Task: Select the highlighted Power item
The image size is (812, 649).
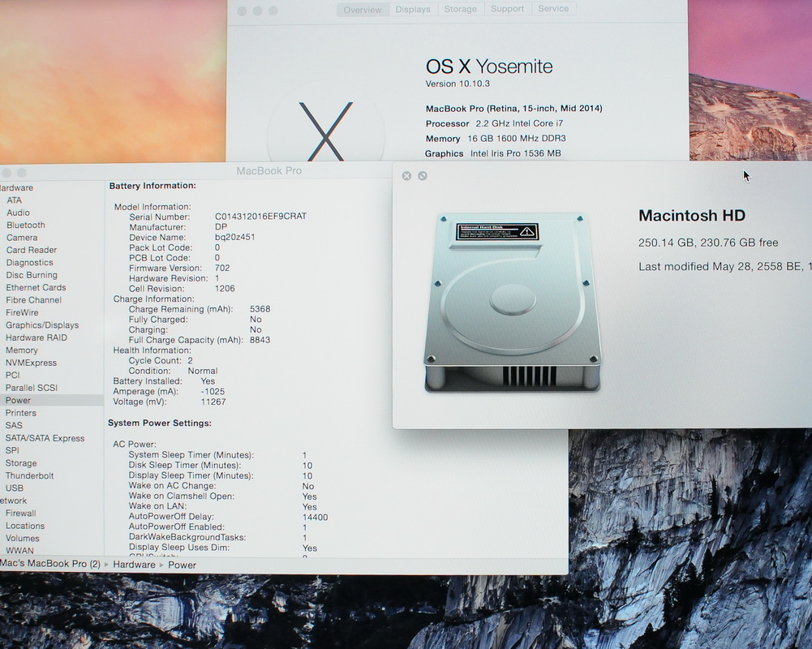Action: 51,401
